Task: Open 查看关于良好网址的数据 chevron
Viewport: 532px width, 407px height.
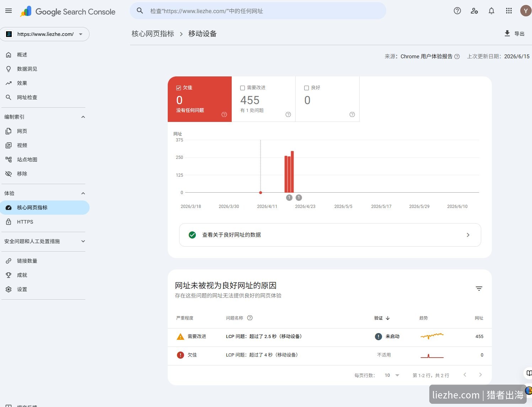Action: pos(468,235)
